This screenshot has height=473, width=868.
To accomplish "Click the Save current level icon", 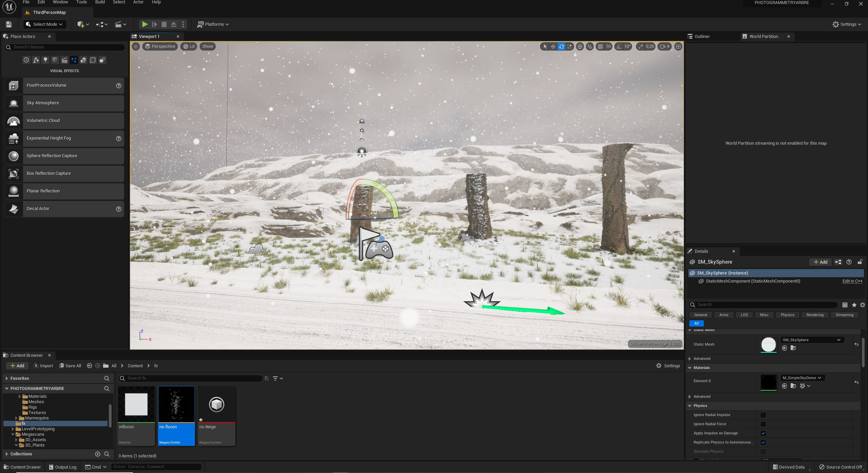I will [9, 24].
